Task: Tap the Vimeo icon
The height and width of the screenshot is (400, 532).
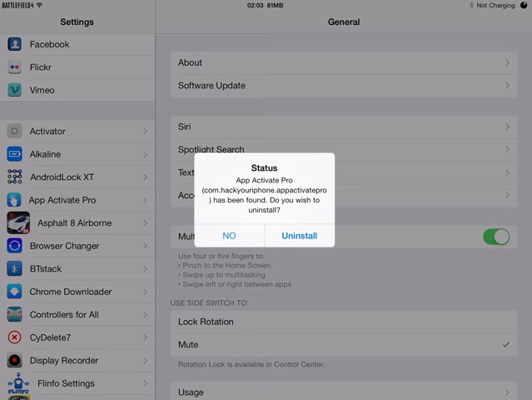Action: 15,90
